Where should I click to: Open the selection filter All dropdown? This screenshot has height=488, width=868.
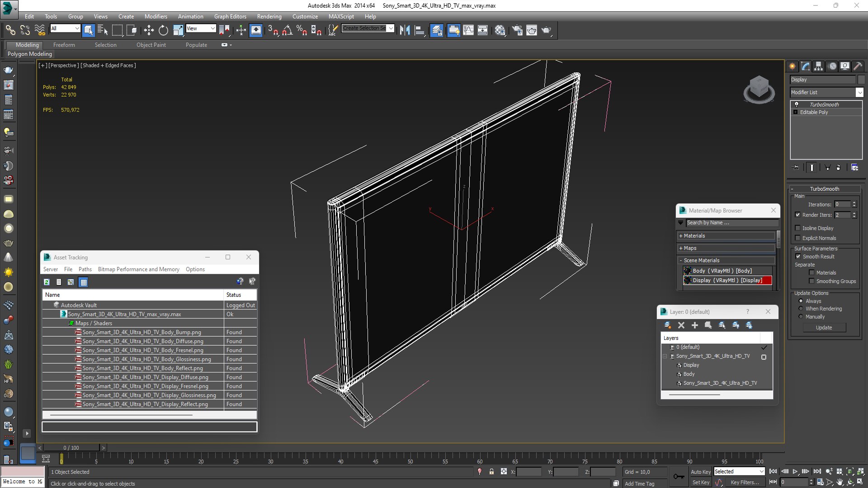pos(65,28)
